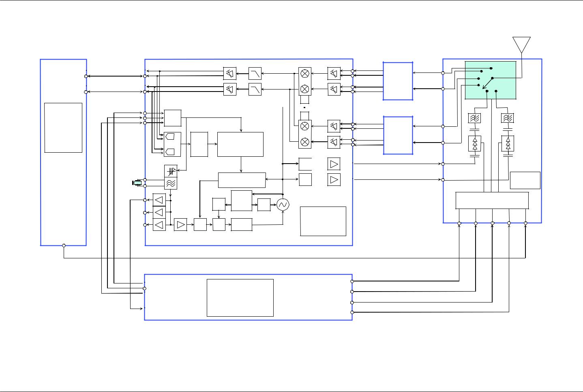Click the empty box at the center module's lower right
The width and height of the screenshot is (583, 392).
point(323,221)
